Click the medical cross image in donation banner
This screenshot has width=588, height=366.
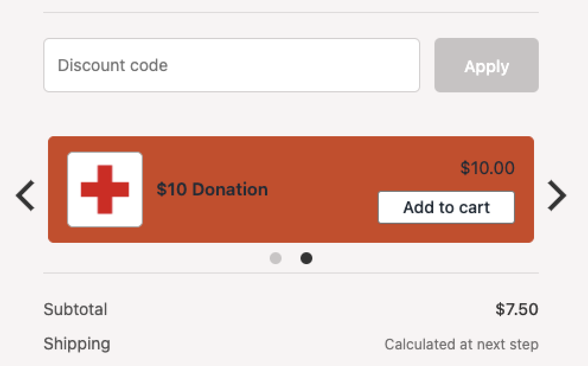tap(104, 189)
